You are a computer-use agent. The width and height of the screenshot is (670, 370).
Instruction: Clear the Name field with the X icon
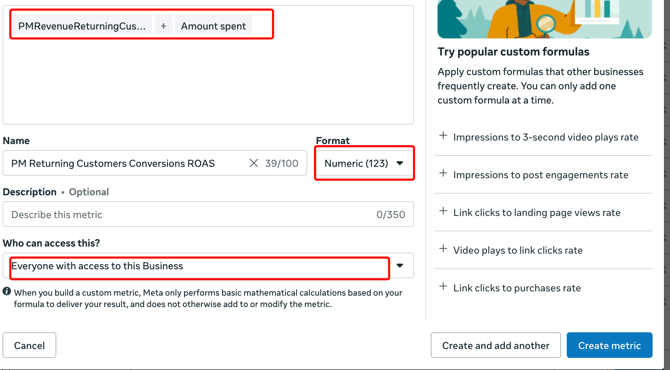pyautogui.click(x=253, y=163)
